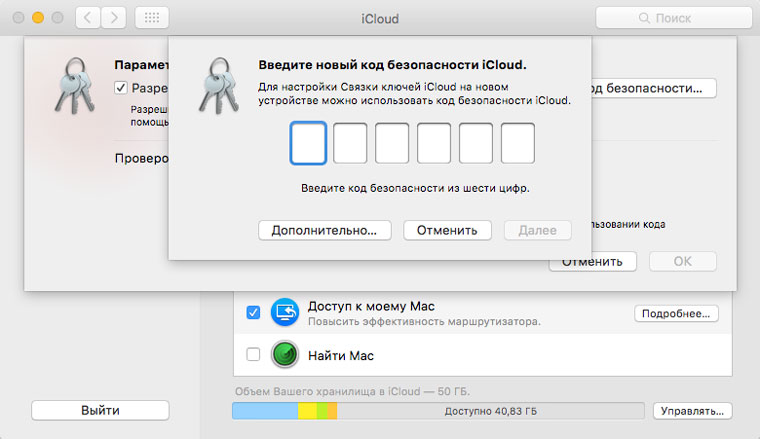Click the last security code digit box

pos(518,143)
